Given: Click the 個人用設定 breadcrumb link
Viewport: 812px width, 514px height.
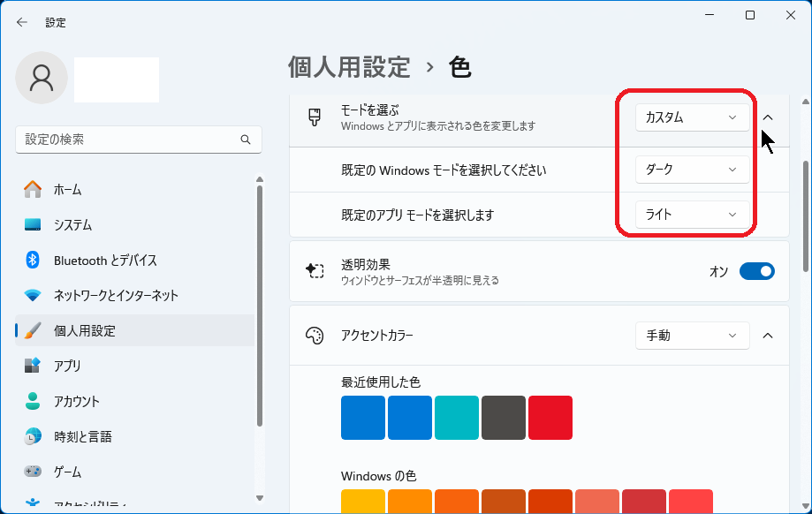Looking at the screenshot, I should (349, 67).
